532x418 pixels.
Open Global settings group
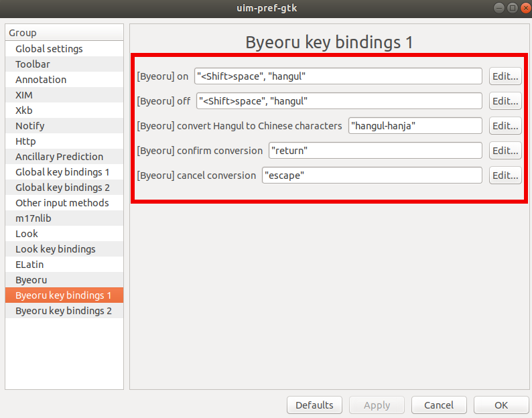click(x=64, y=48)
